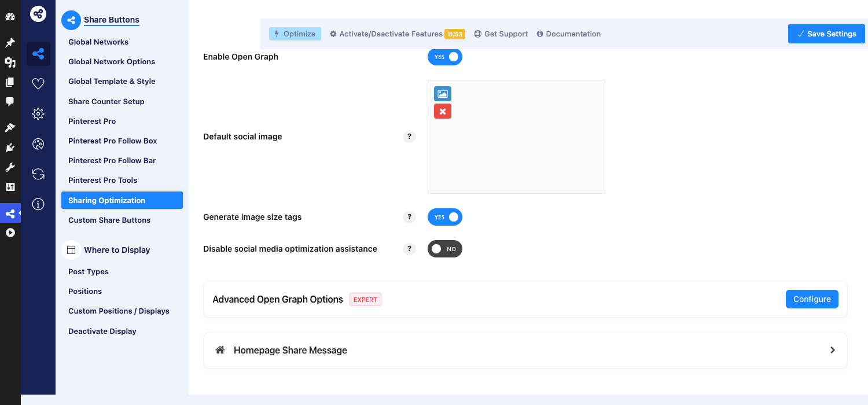
Task: Open Deactivate Display menu item
Action: (x=102, y=331)
